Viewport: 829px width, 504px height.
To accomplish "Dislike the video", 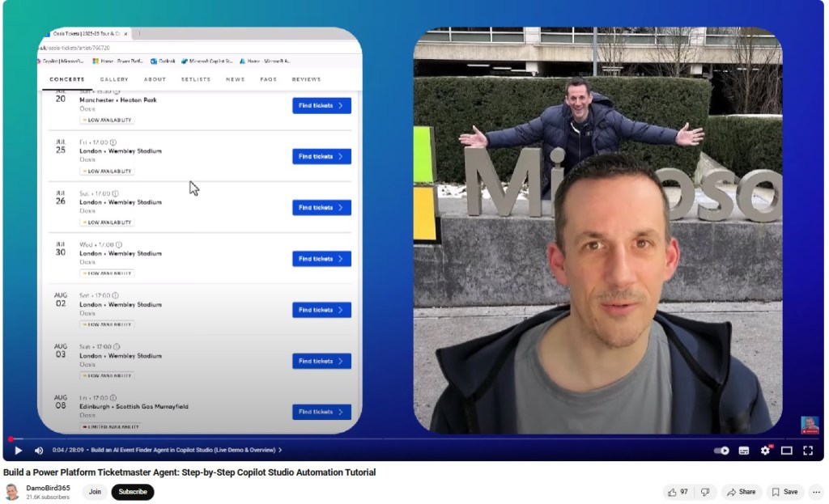I will tap(705, 492).
